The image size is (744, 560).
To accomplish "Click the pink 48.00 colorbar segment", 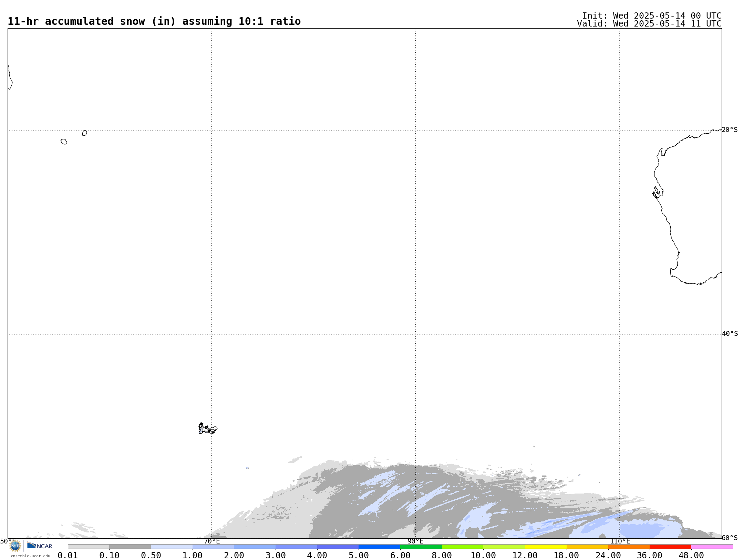I will 712,547.
